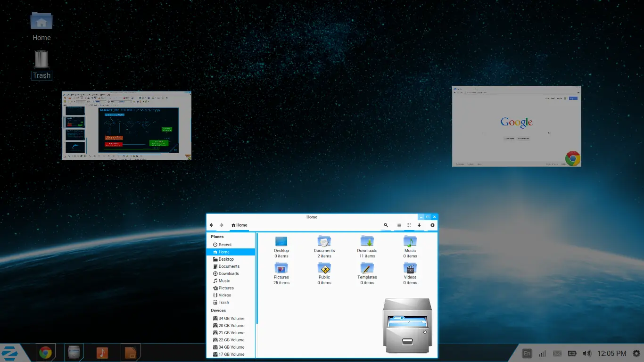
Task: Go back in the Home file window
Action: click(211, 225)
